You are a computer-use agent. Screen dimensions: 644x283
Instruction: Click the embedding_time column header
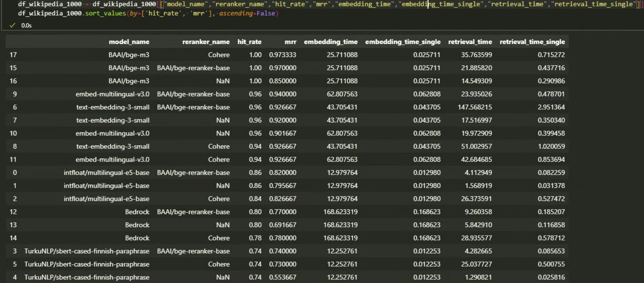click(331, 42)
